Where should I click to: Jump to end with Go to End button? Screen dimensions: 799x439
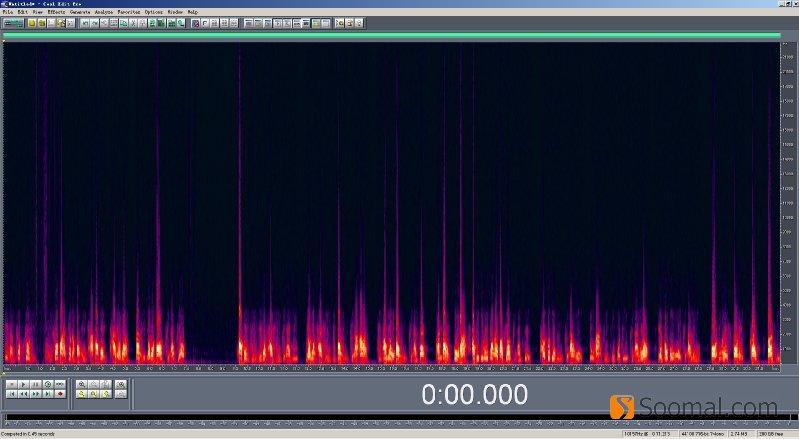pyautogui.click(x=47, y=394)
